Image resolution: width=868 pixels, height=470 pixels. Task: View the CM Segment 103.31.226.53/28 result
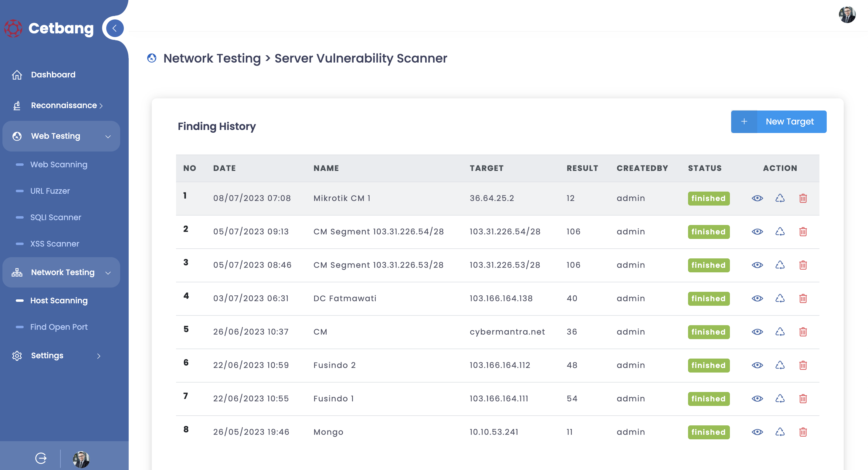point(757,265)
